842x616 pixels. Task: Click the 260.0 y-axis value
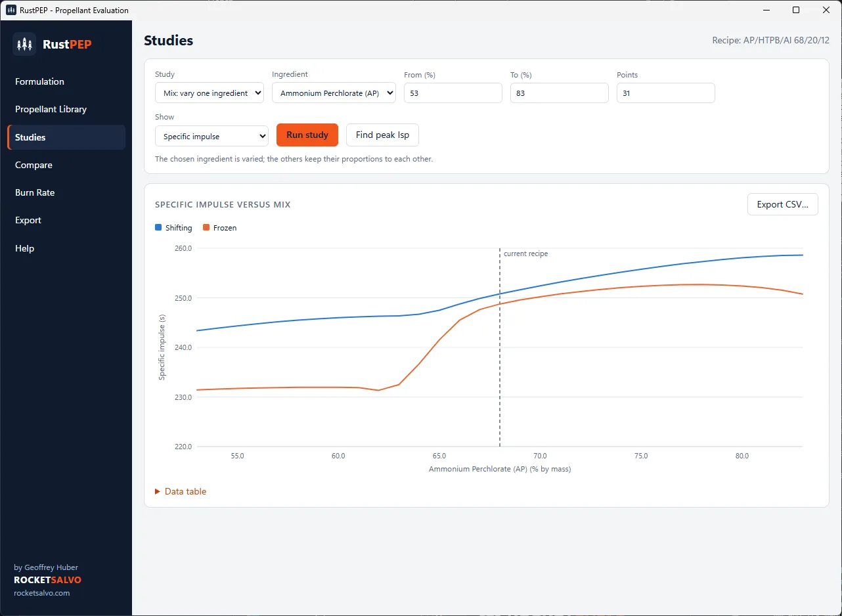pos(183,248)
